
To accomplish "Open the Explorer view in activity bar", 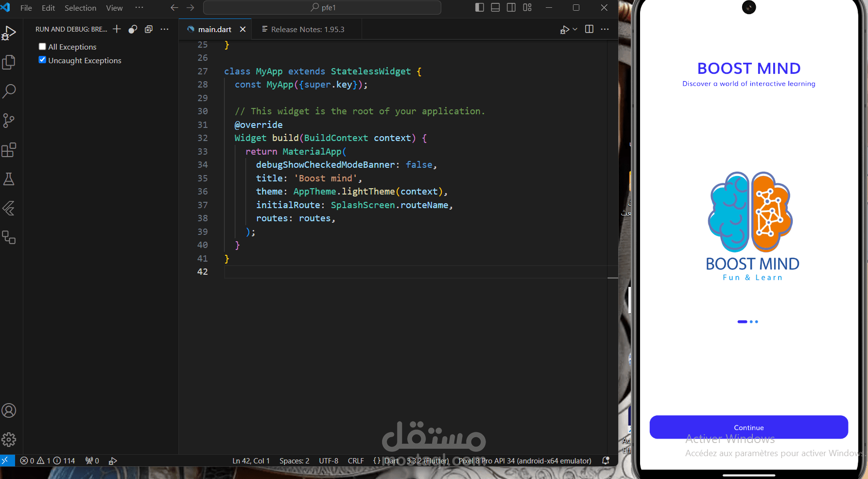I will coord(9,62).
